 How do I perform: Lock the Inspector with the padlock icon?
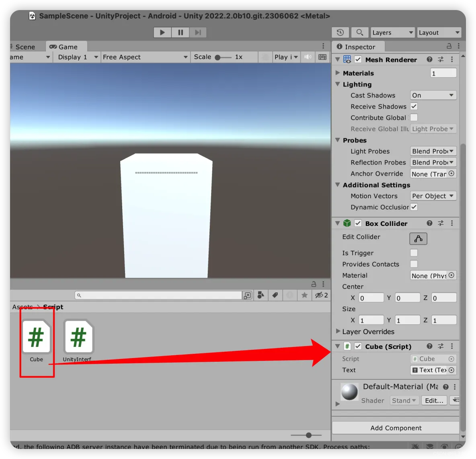click(x=449, y=46)
